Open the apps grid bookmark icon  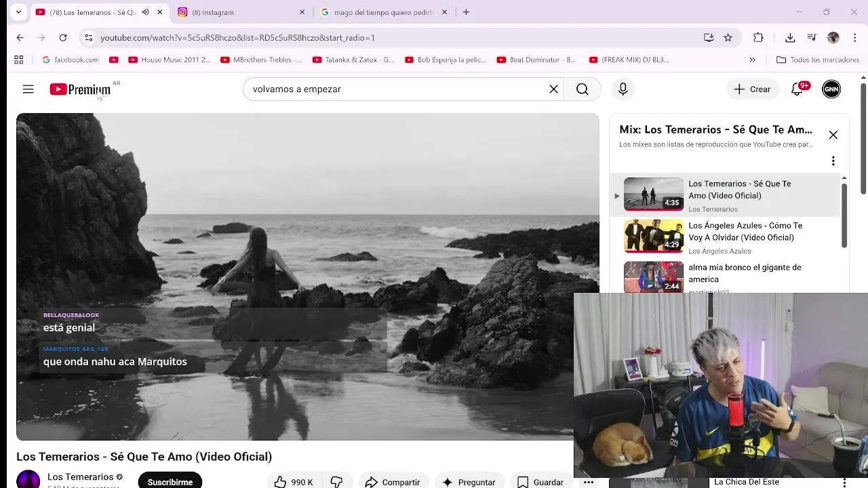click(18, 60)
